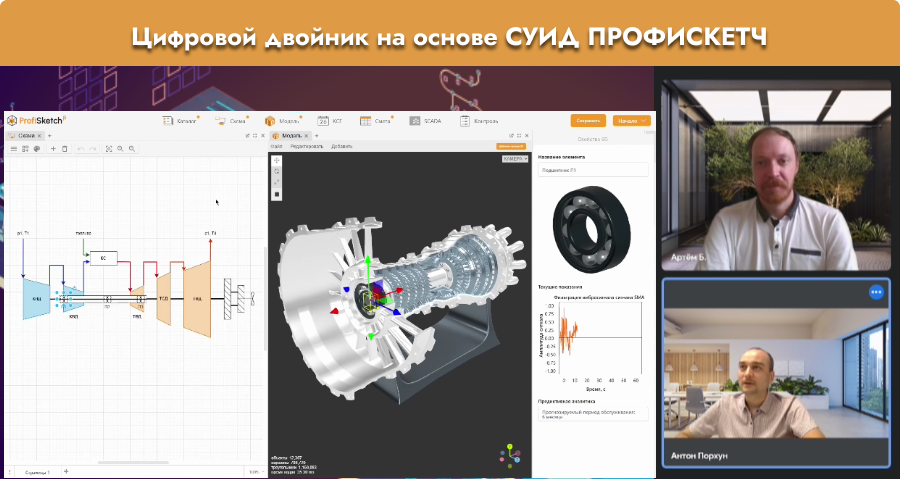Select the rotate tool in 3D viewport
900x479 pixels.
[x=277, y=172]
